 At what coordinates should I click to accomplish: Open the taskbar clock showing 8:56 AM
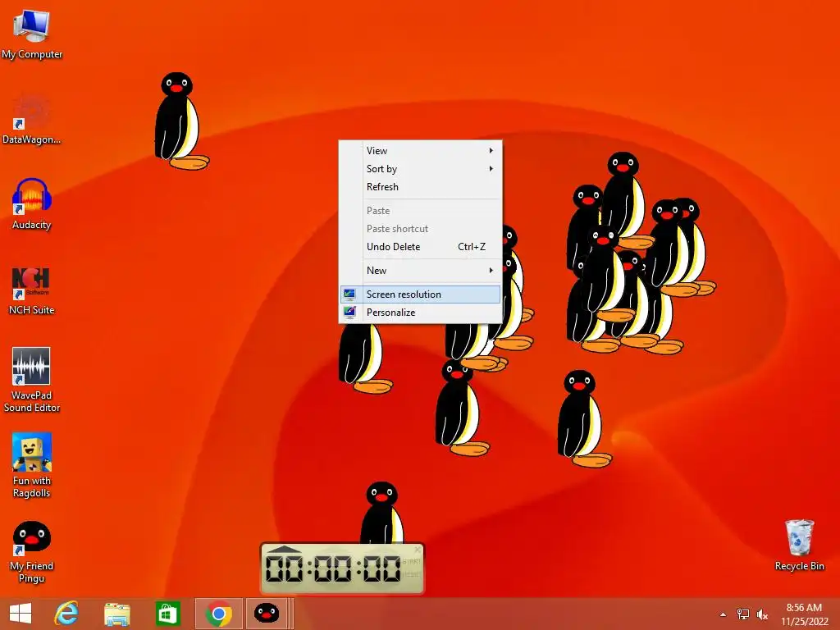pyautogui.click(x=804, y=614)
